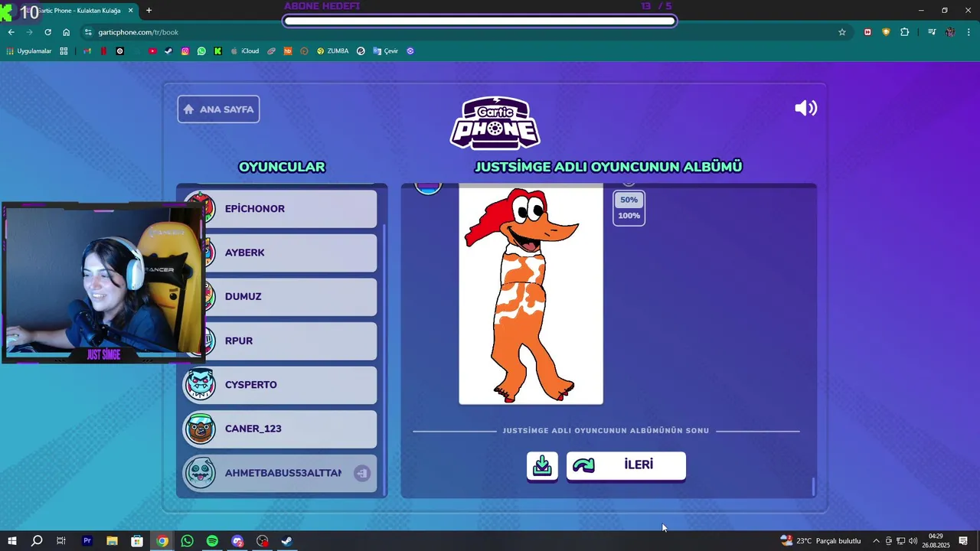Show hidden system tray icons

coord(876,541)
